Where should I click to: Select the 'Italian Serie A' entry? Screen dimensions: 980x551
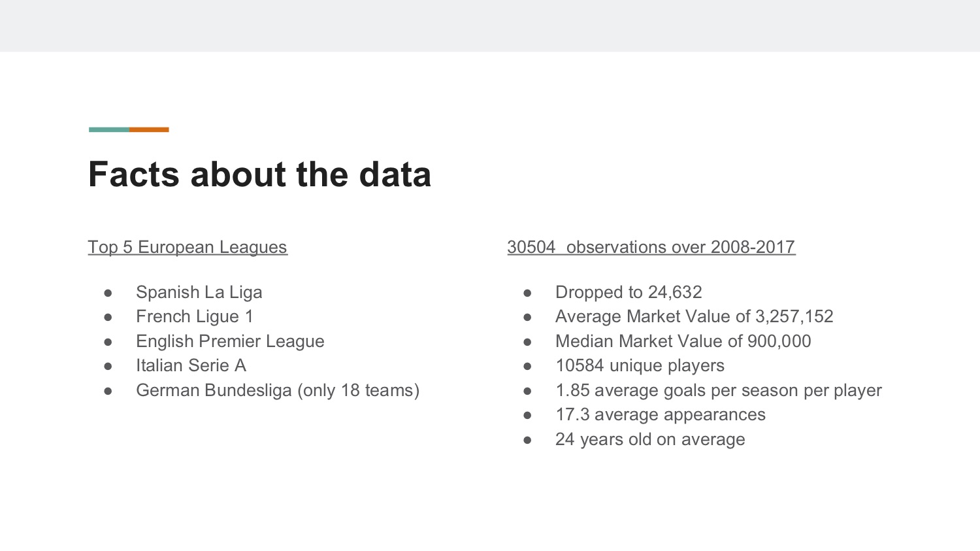[x=191, y=365]
